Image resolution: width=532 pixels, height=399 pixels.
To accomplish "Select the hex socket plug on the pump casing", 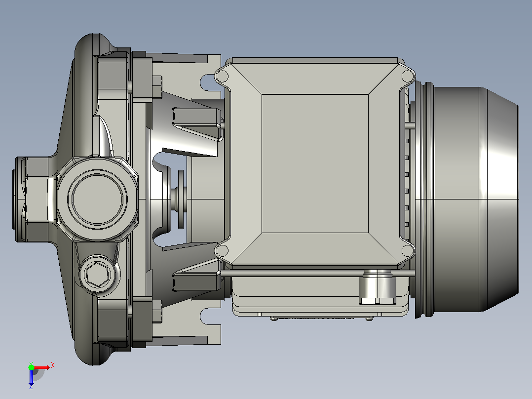I will [x=97, y=274].
